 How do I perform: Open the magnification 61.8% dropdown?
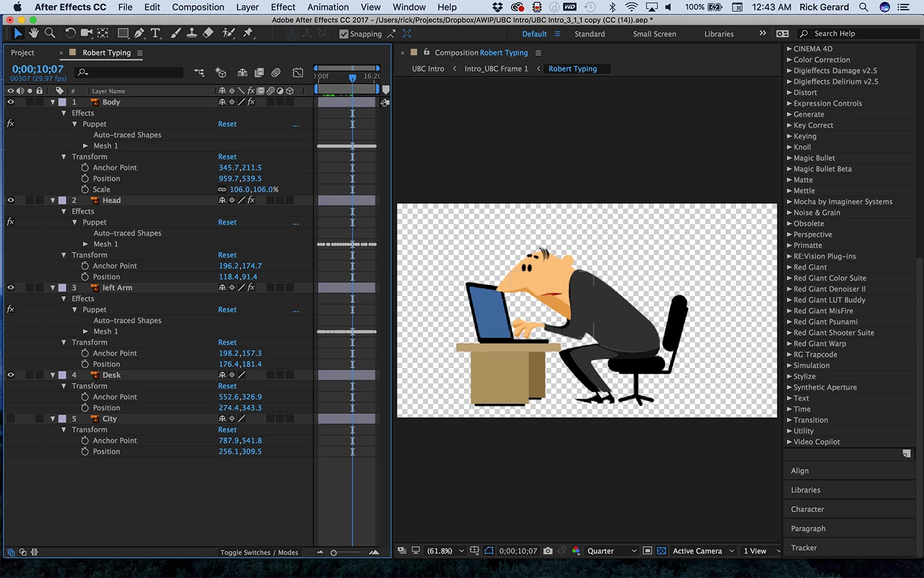(445, 551)
